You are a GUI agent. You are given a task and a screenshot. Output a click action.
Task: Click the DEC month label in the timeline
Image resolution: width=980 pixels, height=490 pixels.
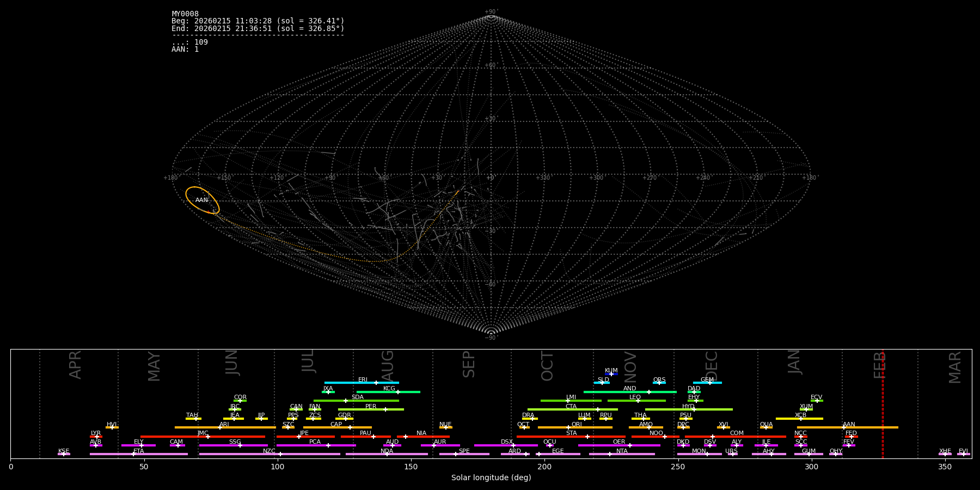712,366
